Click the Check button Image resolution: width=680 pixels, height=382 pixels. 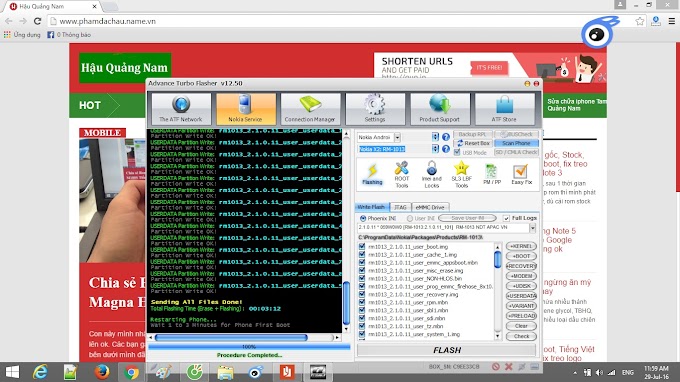tap(521, 336)
